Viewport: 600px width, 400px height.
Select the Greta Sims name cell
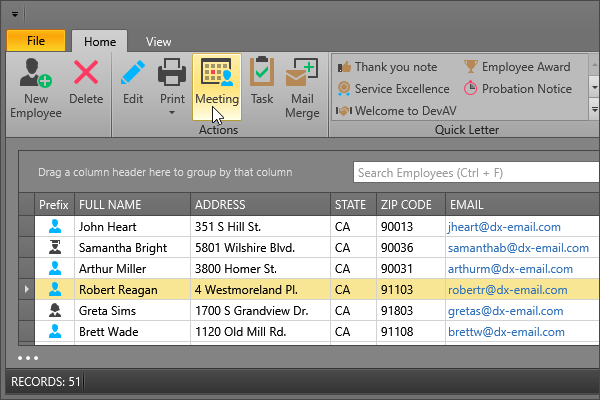[132, 311]
